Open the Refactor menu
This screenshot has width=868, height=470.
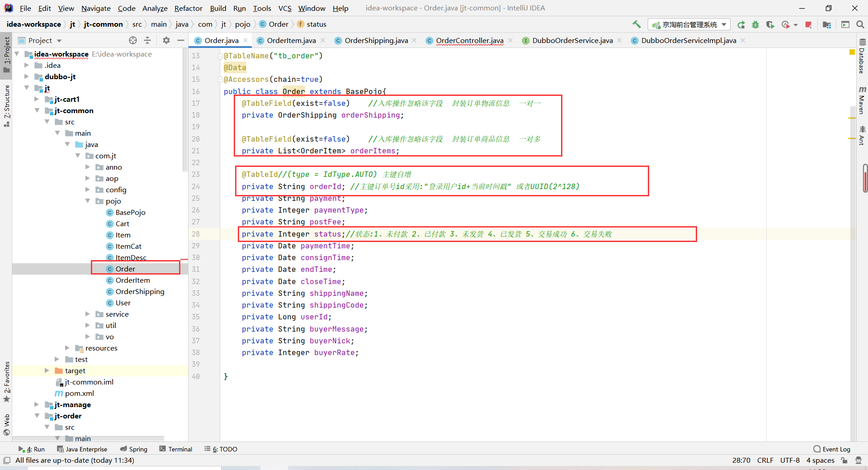[189, 8]
